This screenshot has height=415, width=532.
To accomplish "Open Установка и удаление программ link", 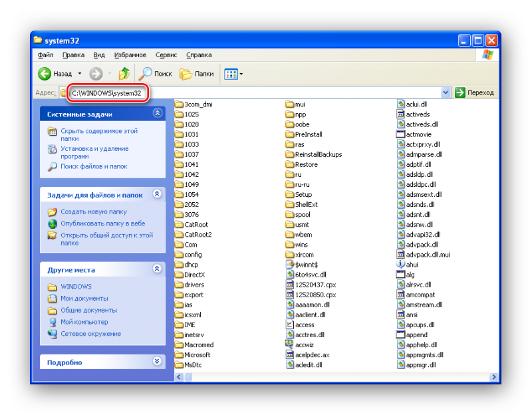I will (x=94, y=152).
